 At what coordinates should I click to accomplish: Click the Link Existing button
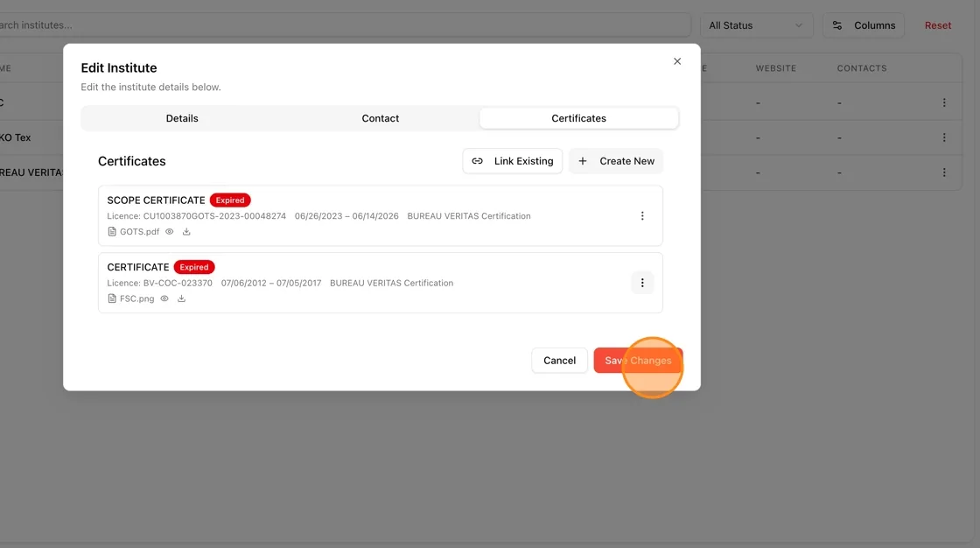tap(513, 161)
